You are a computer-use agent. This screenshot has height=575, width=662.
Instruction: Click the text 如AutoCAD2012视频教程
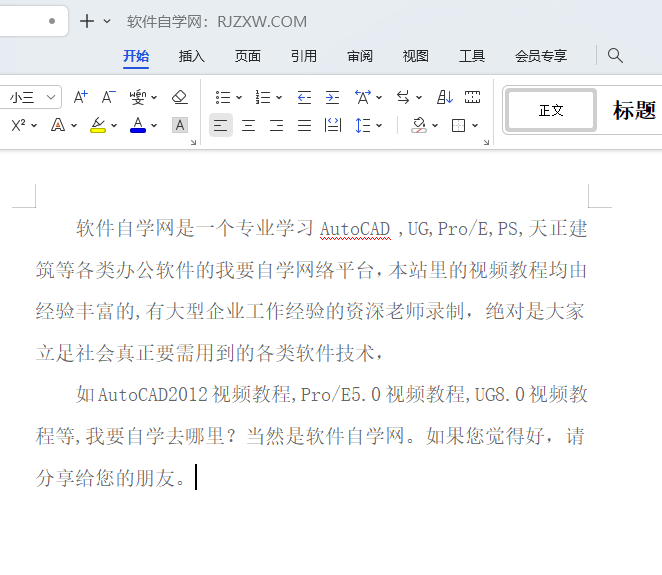(x=184, y=395)
